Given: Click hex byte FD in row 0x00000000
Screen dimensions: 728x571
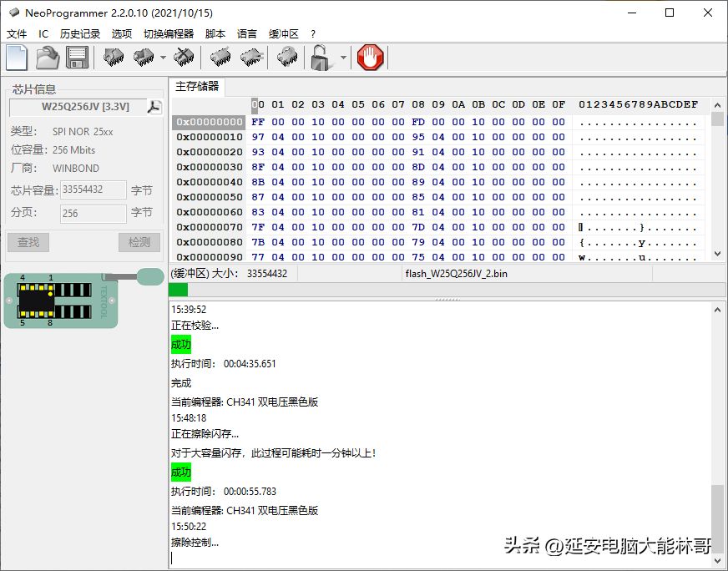Looking at the screenshot, I should (x=418, y=122).
